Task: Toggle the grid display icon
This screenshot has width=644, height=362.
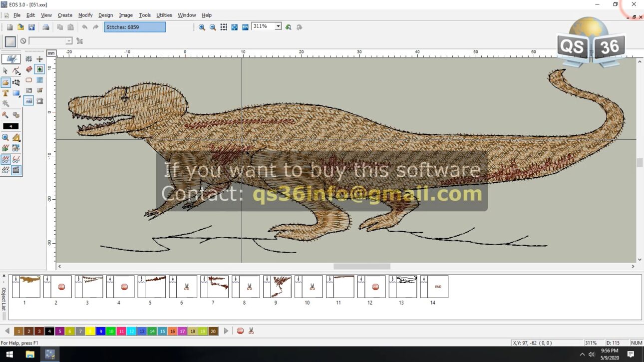Action: click(x=39, y=80)
